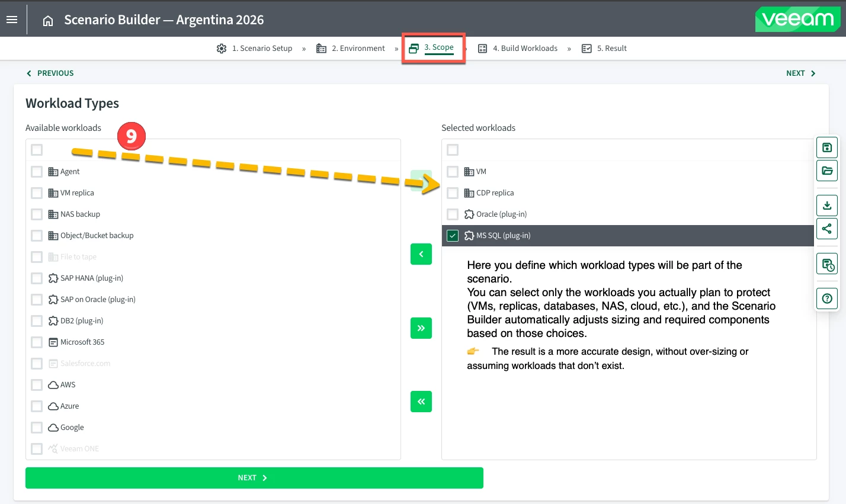
Task: Toggle the AWS workload checkbox
Action: pos(37,385)
